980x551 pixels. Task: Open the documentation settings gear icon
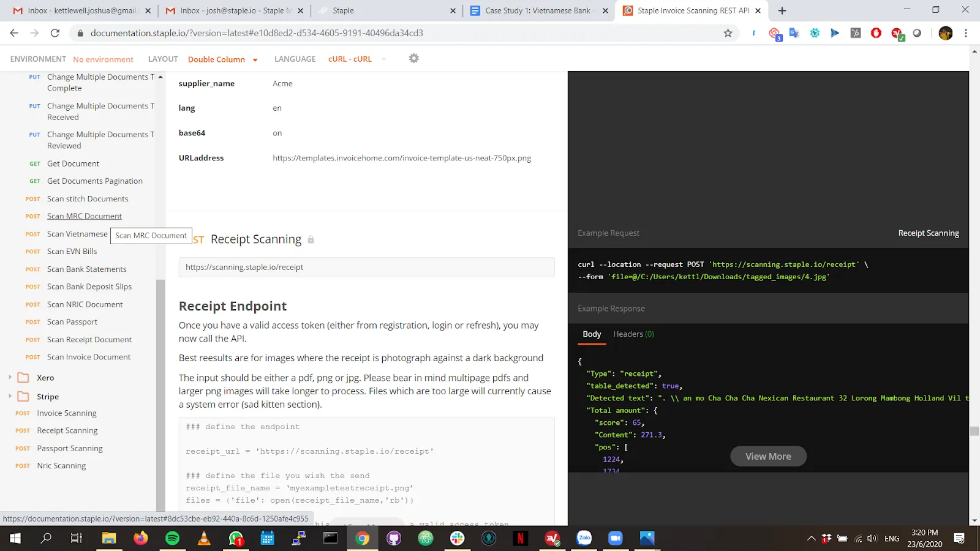414,58
